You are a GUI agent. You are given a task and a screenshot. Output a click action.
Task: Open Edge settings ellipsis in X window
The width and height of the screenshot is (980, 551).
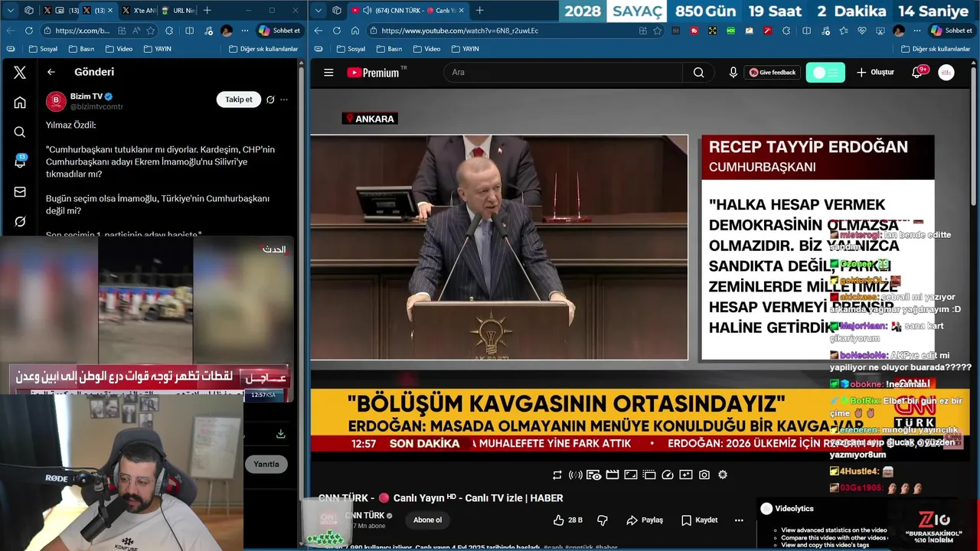(244, 31)
